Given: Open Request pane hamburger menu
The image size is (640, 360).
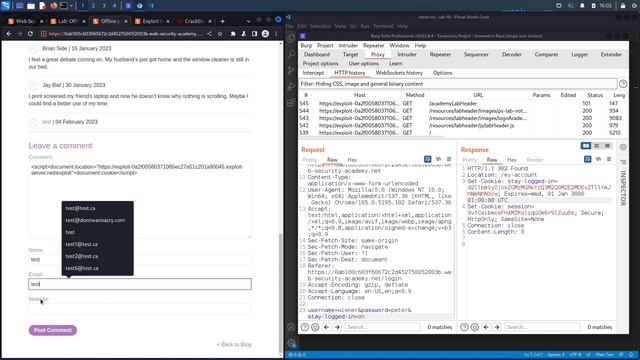Looking at the screenshot, I should click(x=449, y=159).
